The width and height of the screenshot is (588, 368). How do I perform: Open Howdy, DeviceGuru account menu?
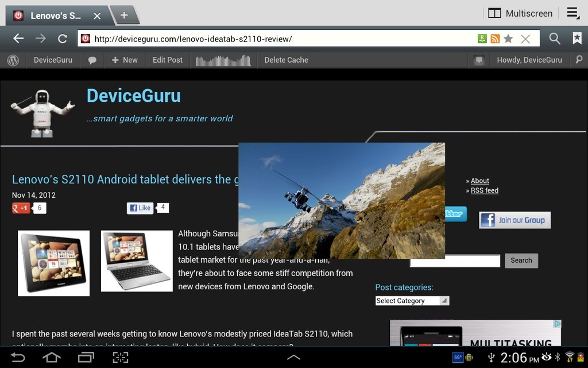[529, 60]
